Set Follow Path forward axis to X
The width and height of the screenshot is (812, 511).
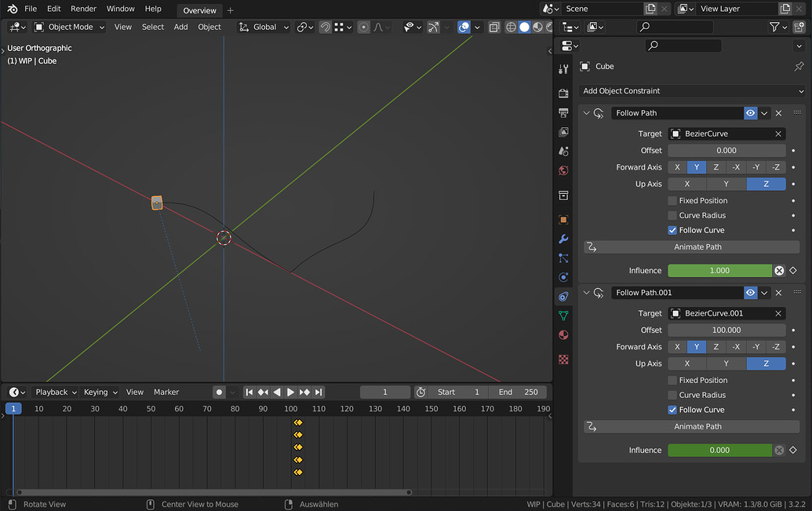point(677,167)
